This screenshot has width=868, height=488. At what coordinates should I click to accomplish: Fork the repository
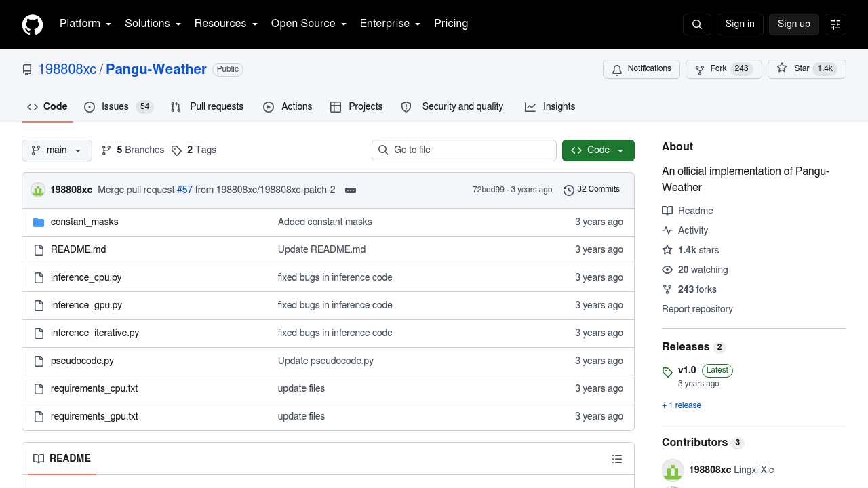[x=724, y=69]
